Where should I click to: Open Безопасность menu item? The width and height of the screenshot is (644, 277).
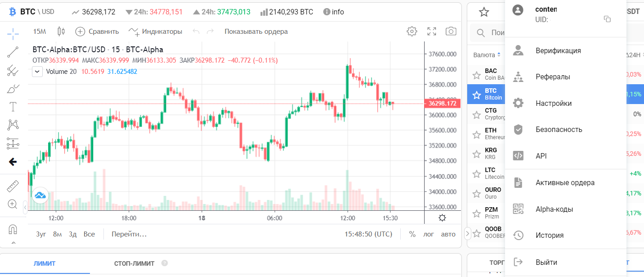(559, 130)
